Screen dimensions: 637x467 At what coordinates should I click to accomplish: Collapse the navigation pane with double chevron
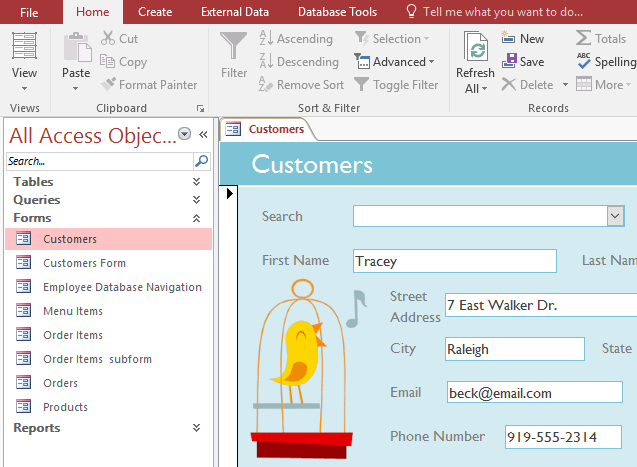pos(203,135)
